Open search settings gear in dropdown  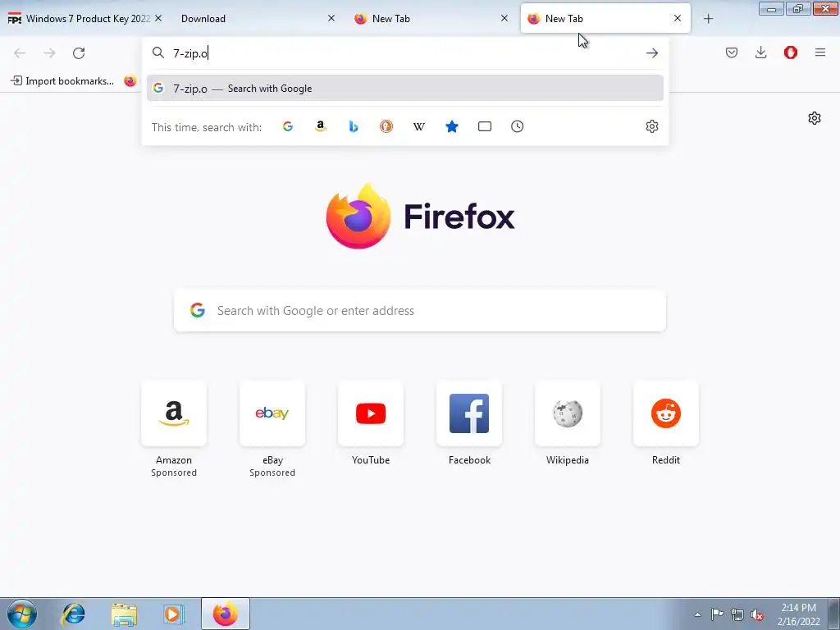[652, 126]
